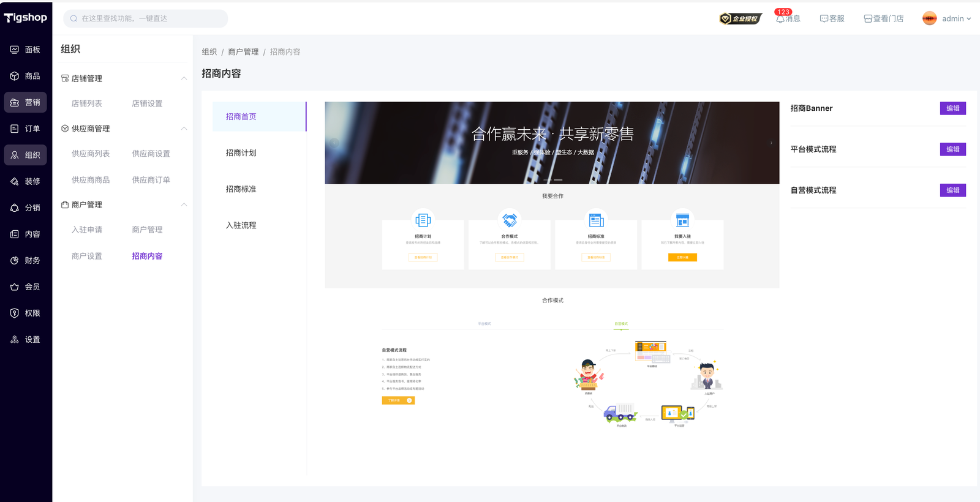The height and width of the screenshot is (502, 980).
Task: Open the 面板 dashboard sidebar icon
Action: [15, 50]
